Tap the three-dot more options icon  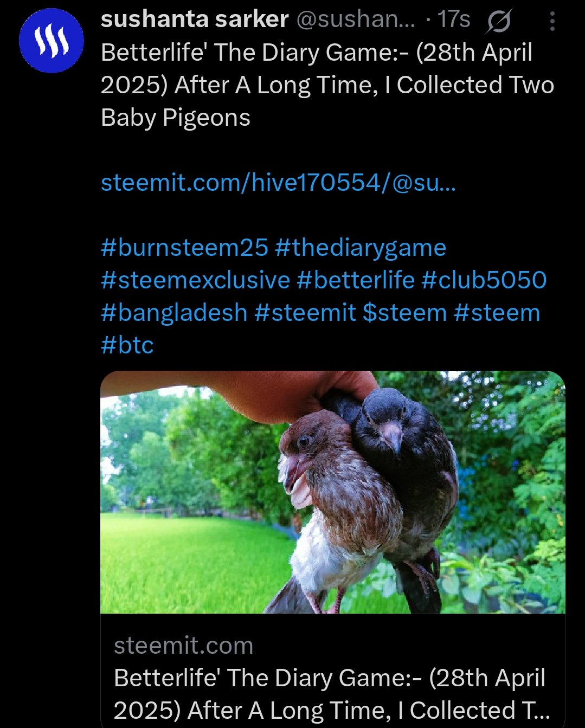click(552, 21)
